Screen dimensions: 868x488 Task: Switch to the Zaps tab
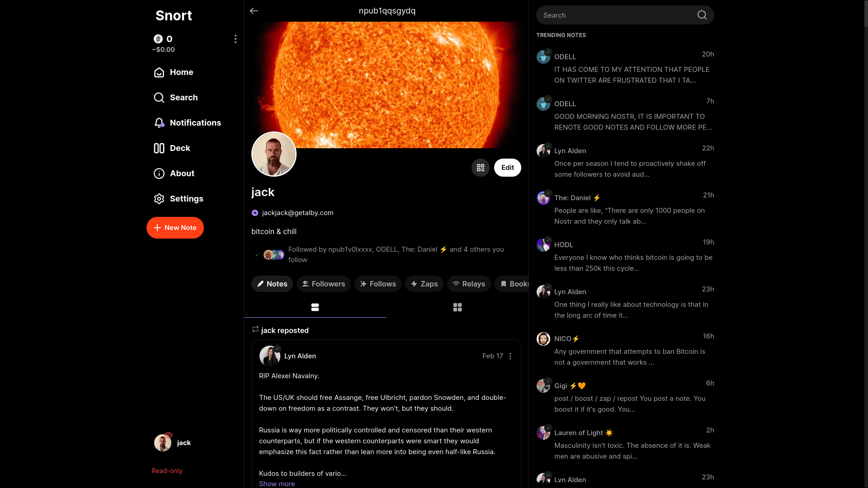(424, 284)
